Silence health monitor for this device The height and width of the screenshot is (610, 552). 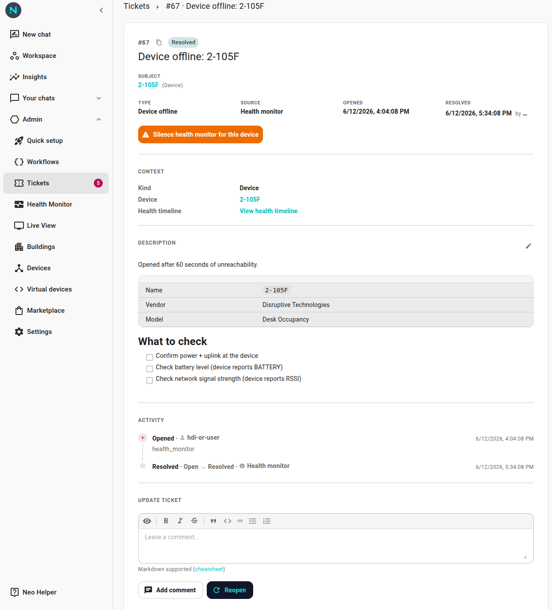(x=200, y=135)
